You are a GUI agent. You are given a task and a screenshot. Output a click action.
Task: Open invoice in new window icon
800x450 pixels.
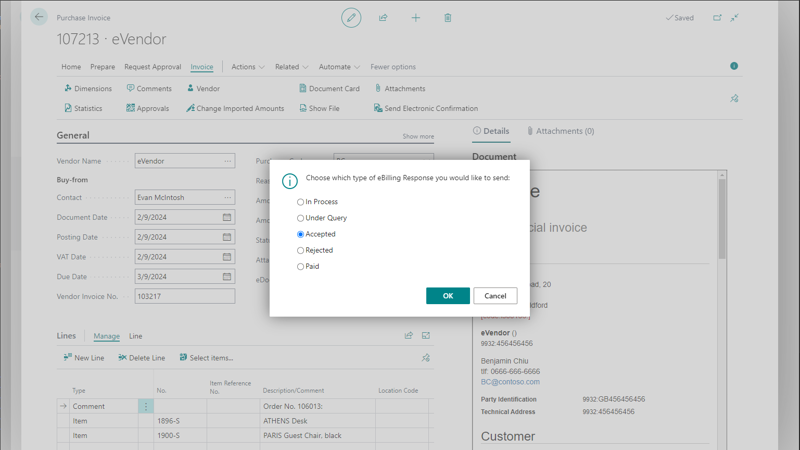pyautogui.click(x=717, y=18)
